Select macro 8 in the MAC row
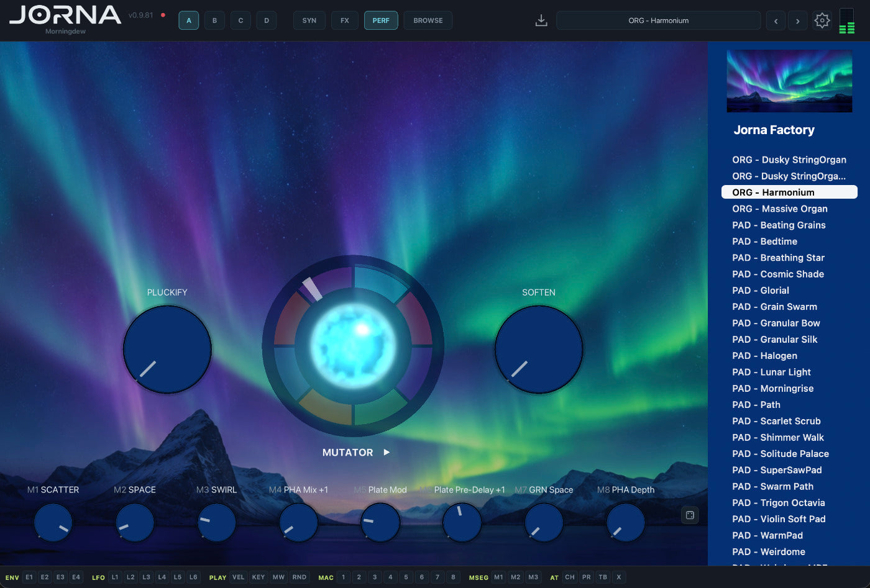Viewport: 870px width, 588px height. coord(453,577)
